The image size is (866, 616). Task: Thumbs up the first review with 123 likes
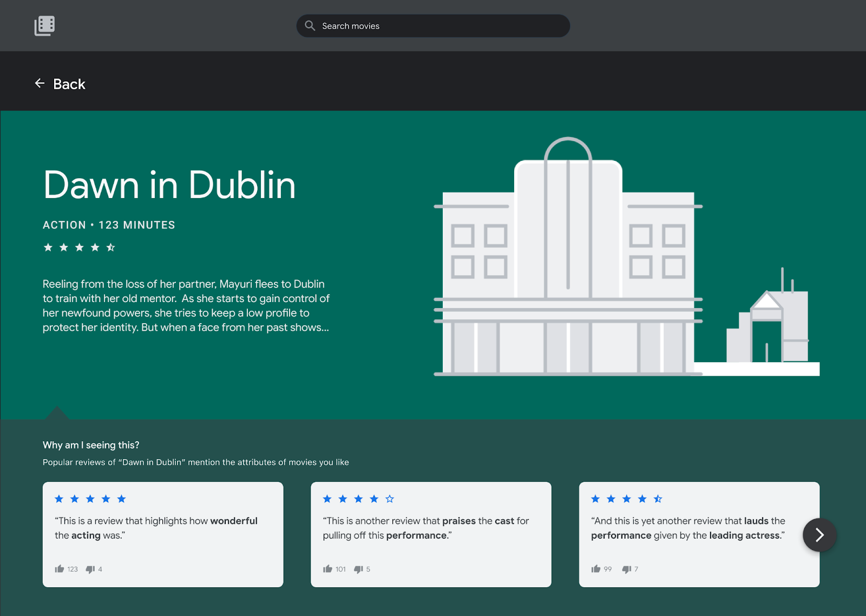pos(60,569)
